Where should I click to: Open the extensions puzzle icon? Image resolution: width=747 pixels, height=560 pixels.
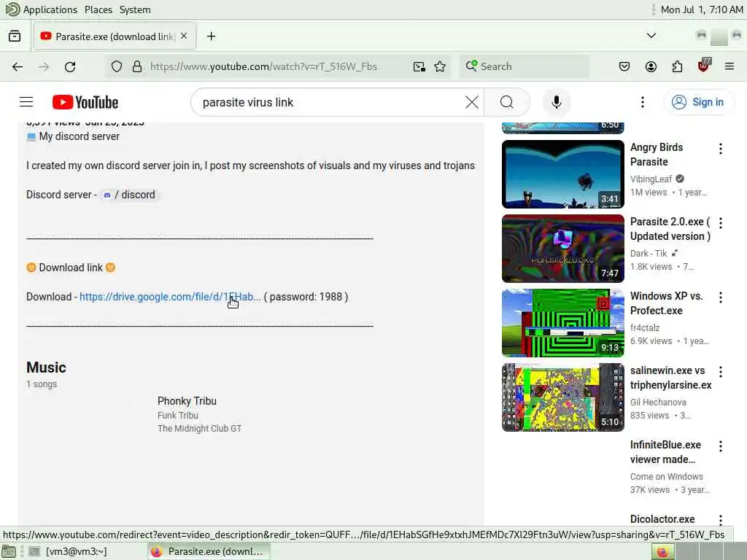[x=677, y=66]
